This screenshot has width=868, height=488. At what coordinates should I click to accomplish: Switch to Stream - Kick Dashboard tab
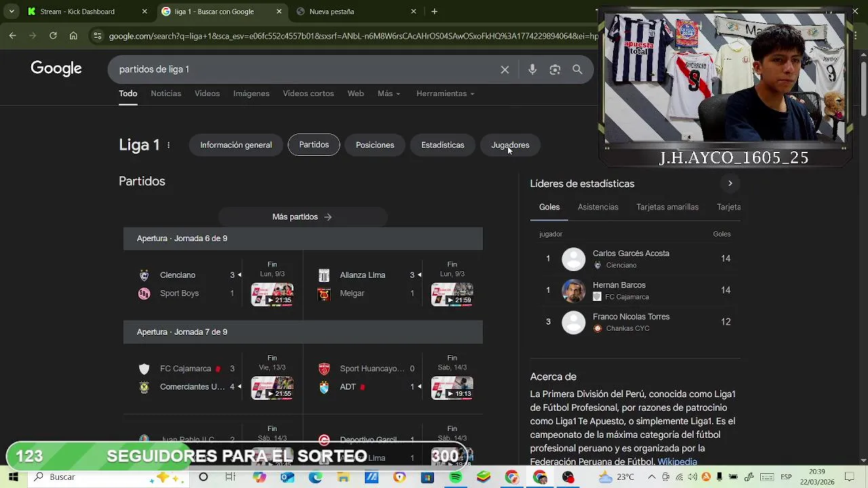[x=86, y=12]
